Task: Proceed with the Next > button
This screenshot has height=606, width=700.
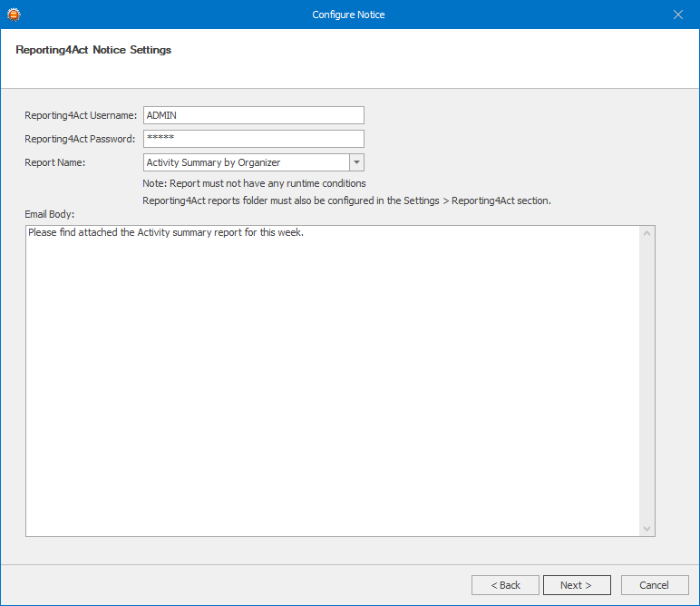Action: point(577,585)
